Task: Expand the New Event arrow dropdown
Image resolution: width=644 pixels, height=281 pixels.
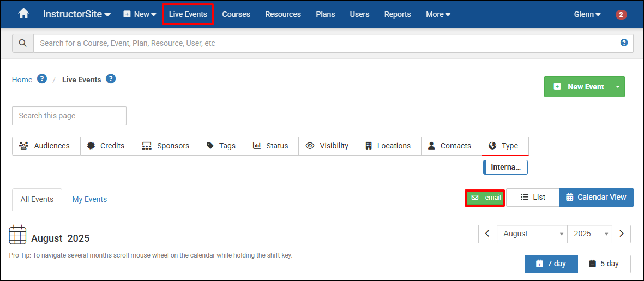Action: tap(618, 87)
